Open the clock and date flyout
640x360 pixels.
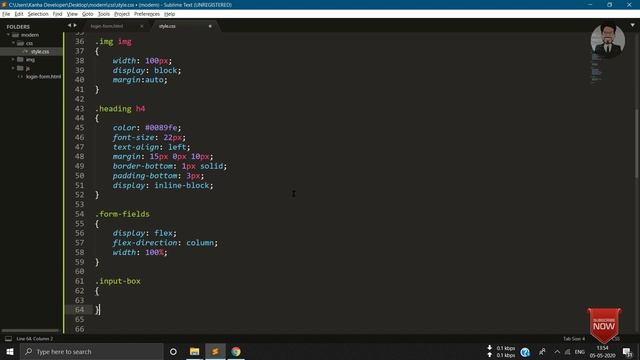pyautogui.click(x=602, y=352)
